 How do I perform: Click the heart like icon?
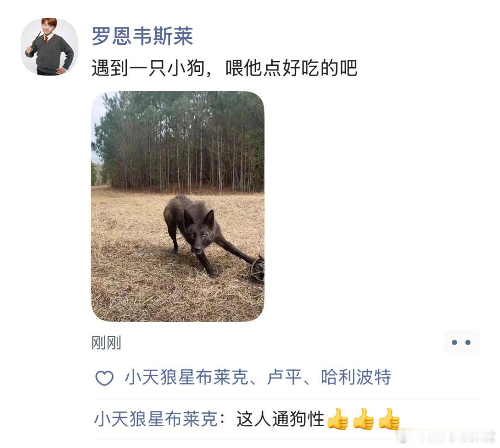click(x=104, y=378)
